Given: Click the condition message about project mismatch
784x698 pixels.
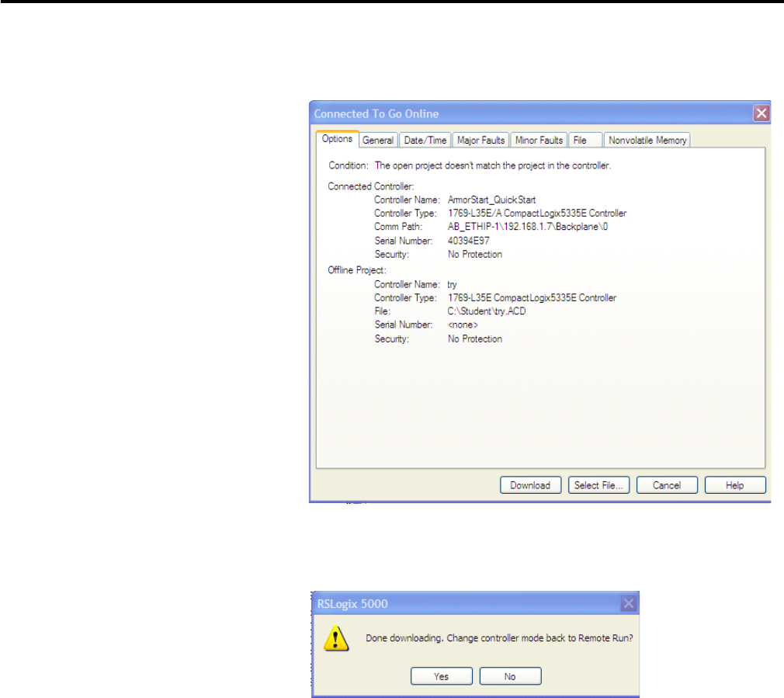Looking at the screenshot, I should tap(493, 165).
